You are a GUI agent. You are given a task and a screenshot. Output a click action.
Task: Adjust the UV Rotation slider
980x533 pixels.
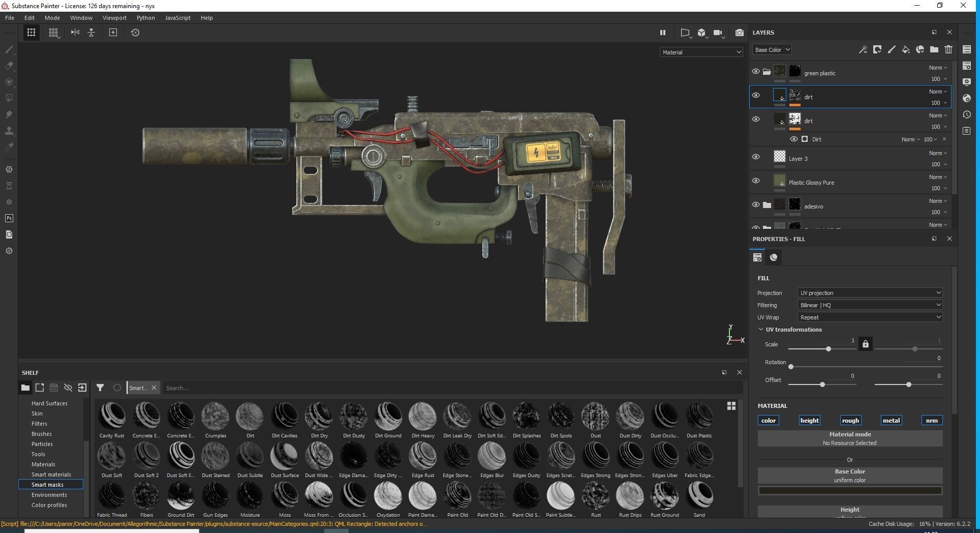click(791, 367)
